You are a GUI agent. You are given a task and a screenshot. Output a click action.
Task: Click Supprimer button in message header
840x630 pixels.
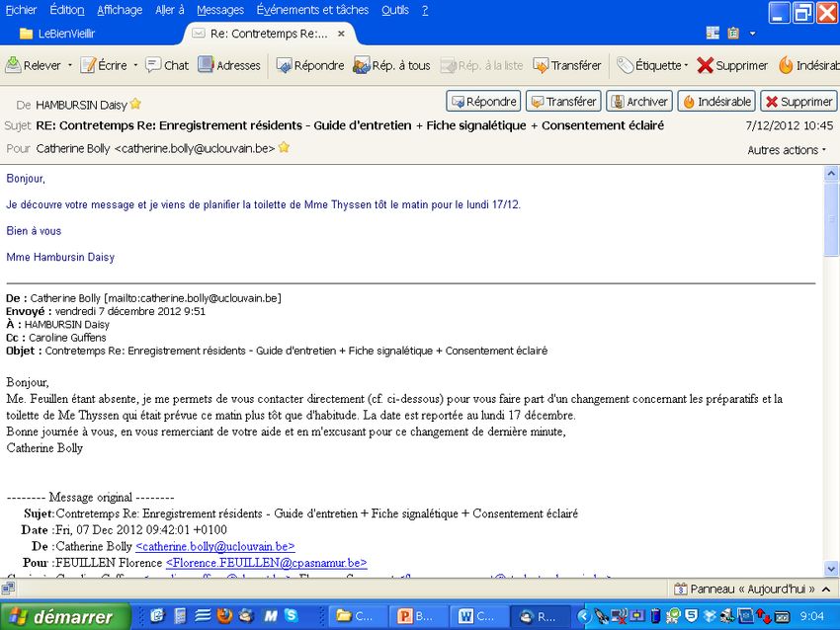798,101
